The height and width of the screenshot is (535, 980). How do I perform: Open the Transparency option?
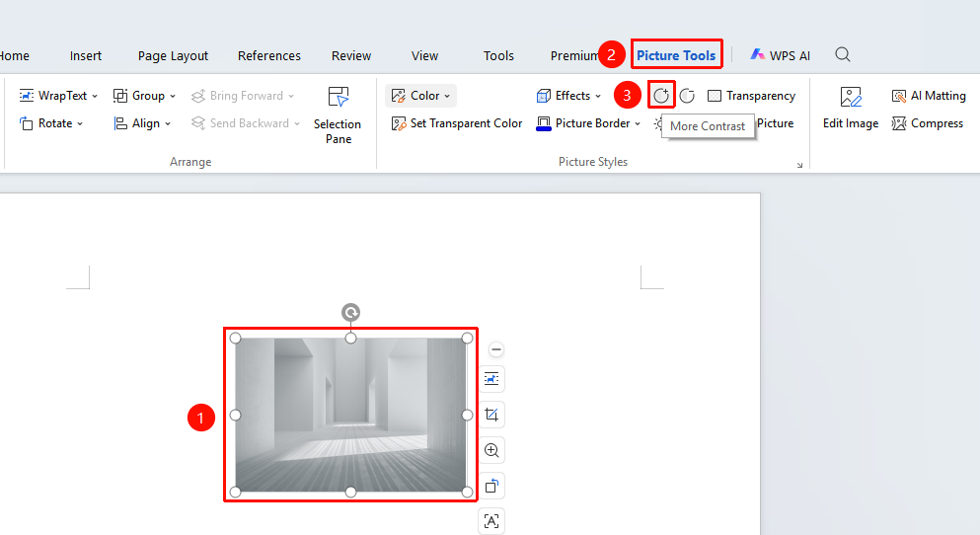(x=751, y=96)
